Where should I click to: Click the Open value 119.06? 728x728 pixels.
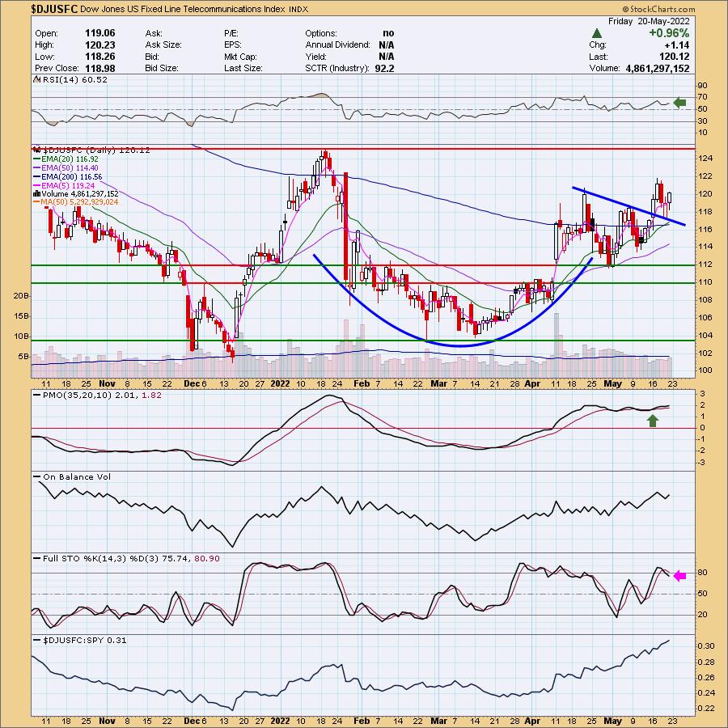point(99,33)
